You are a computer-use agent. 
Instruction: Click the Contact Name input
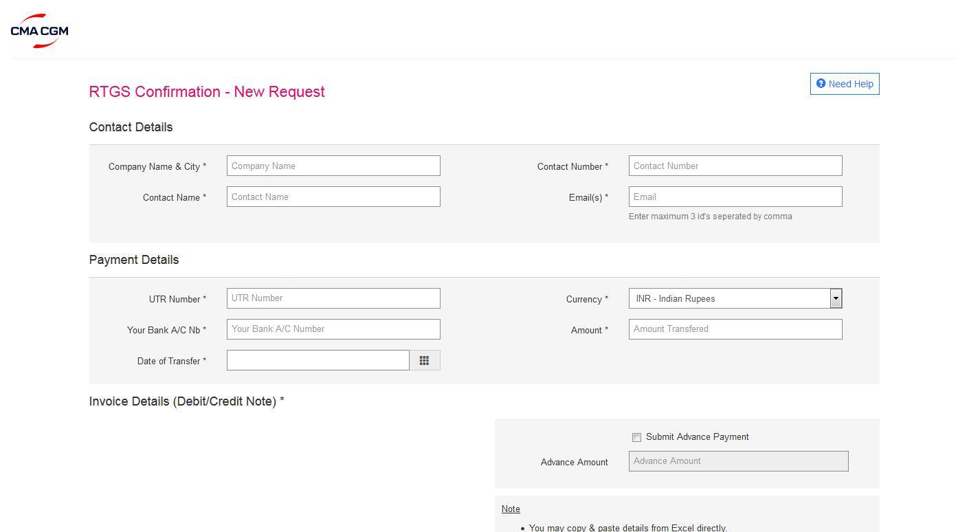[333, 197]
